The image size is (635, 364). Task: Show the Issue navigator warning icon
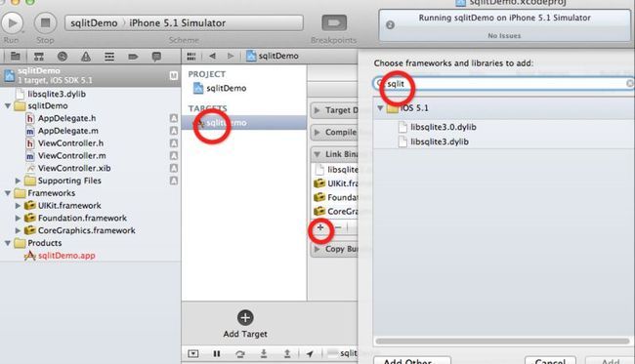click(x=85, y=57)
